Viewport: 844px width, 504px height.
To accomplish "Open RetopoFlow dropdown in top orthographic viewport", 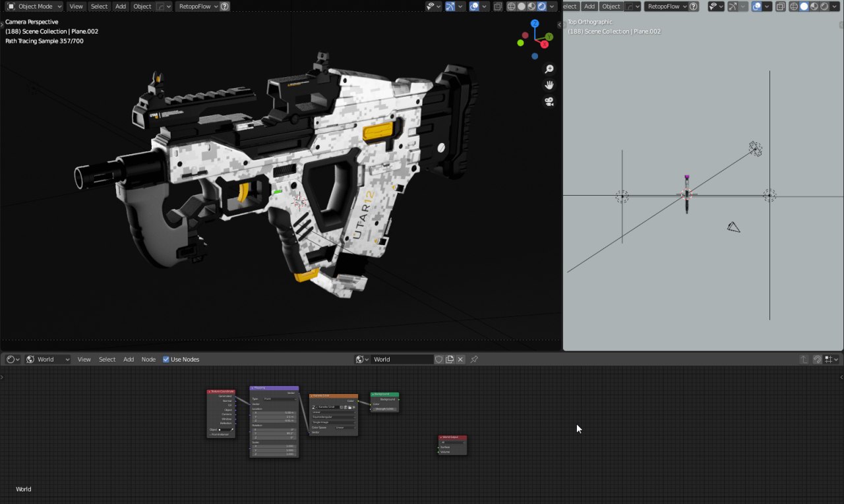I will pyautogui.click(x=666, y=7).
